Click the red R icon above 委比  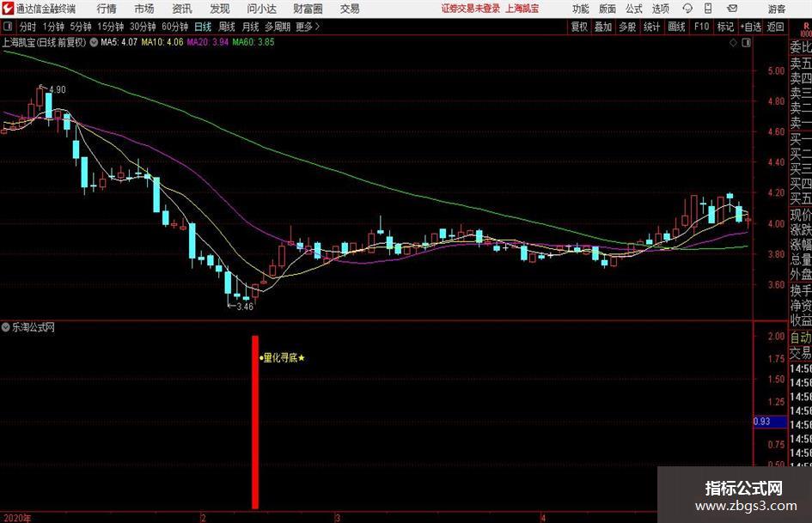(x=806, y=28)
